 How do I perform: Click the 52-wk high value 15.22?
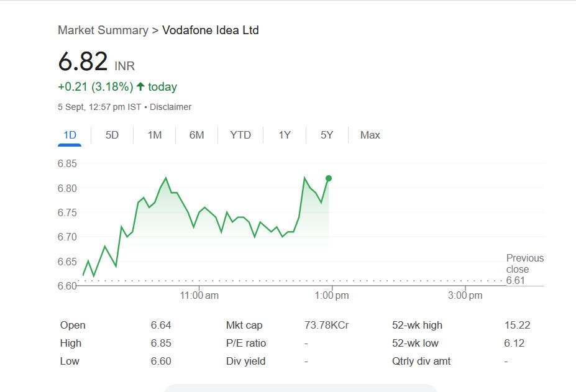tap(517, 325)
